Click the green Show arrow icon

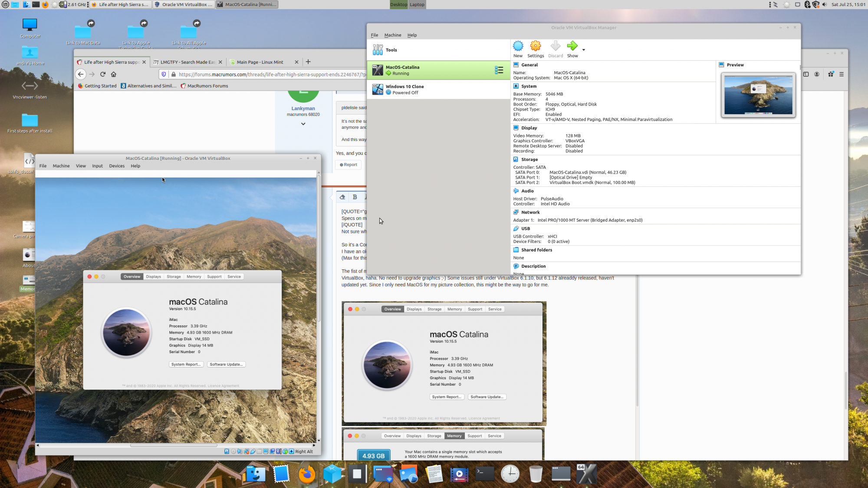572,46
